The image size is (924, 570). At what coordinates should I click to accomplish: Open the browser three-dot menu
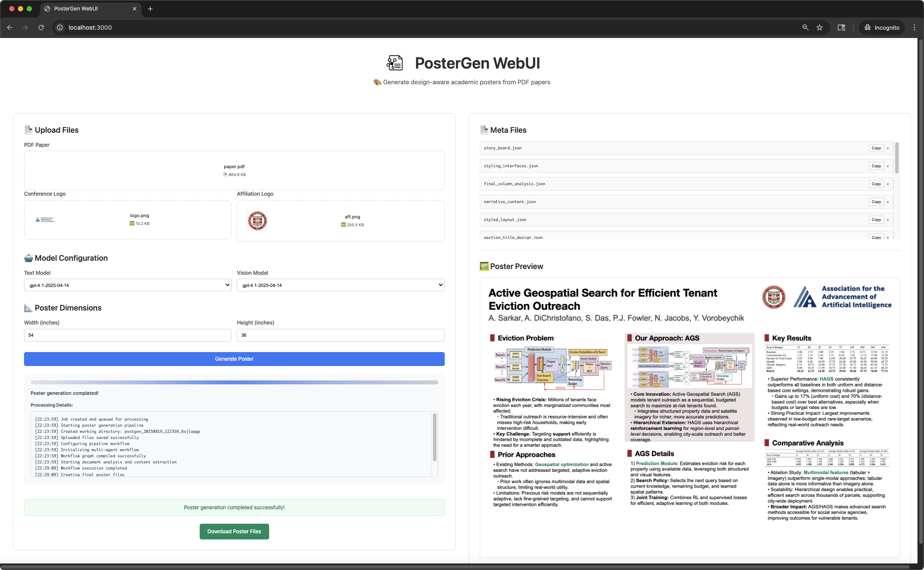point(914,28)
